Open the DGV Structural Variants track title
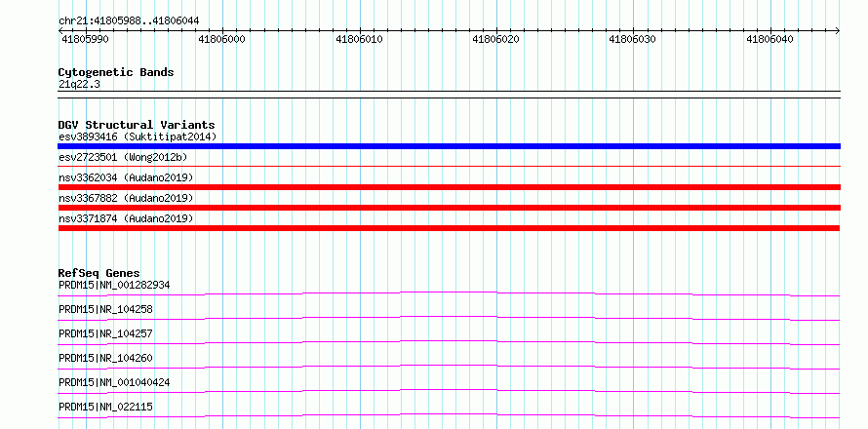This screenshot has height=429, width=868. tap(137, 125)
